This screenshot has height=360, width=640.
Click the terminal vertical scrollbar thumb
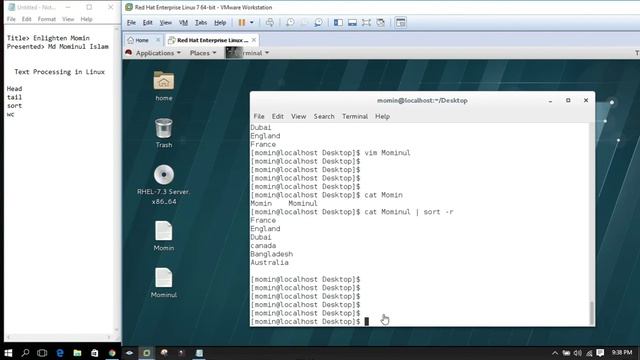click(591, 312)
